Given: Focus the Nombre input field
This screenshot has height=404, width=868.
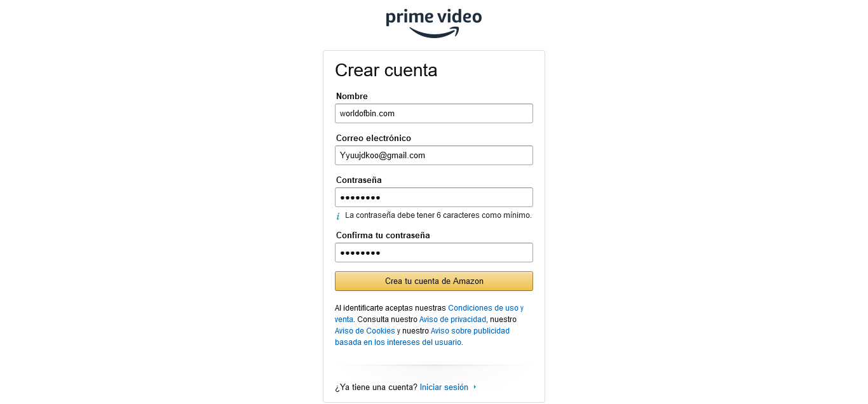Looking at the screenshot, I should tap(434, 114).
